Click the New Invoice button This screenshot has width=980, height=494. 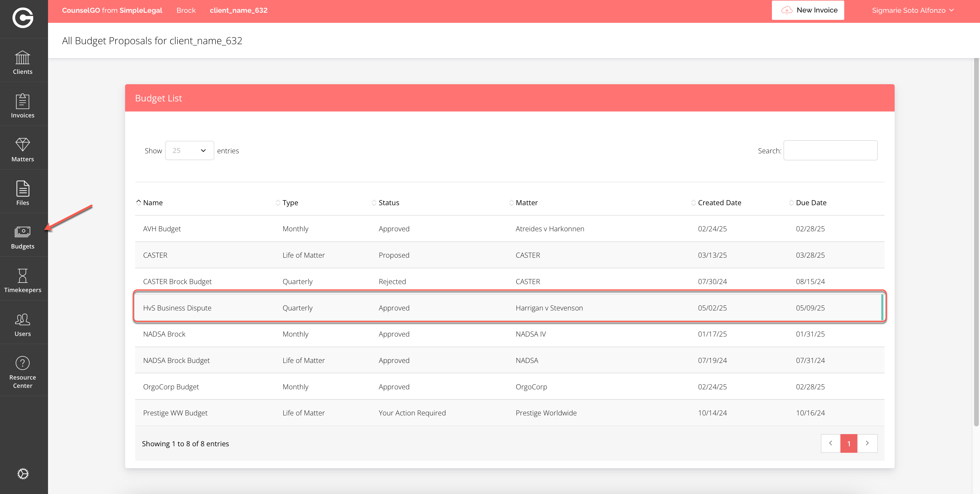[x=808, y=10]
